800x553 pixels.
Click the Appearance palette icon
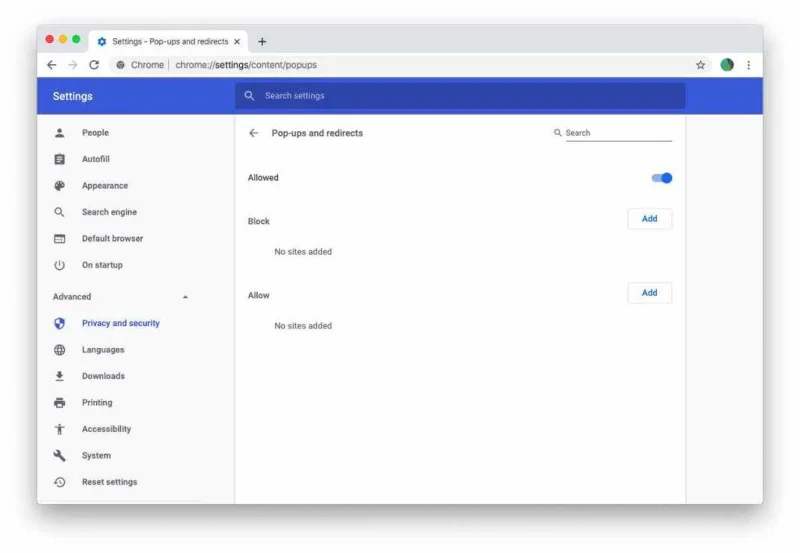[60, 186]
